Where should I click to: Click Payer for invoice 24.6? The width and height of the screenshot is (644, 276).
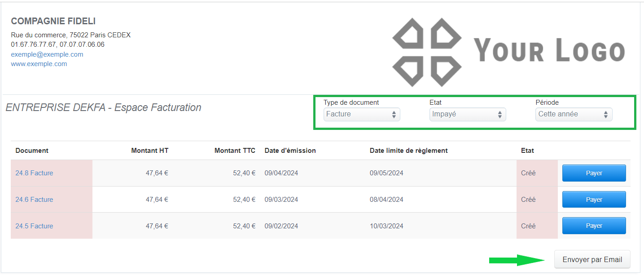[594, 200]
